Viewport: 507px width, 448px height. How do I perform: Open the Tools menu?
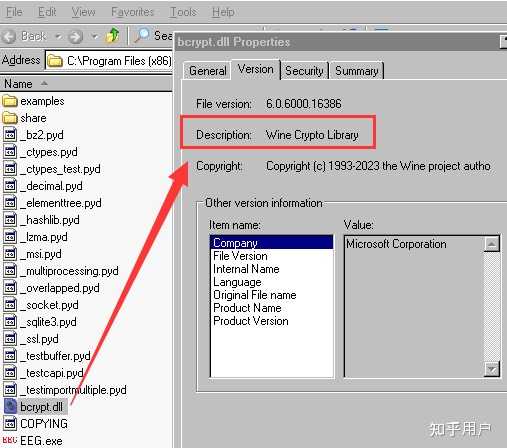point(183,12)
